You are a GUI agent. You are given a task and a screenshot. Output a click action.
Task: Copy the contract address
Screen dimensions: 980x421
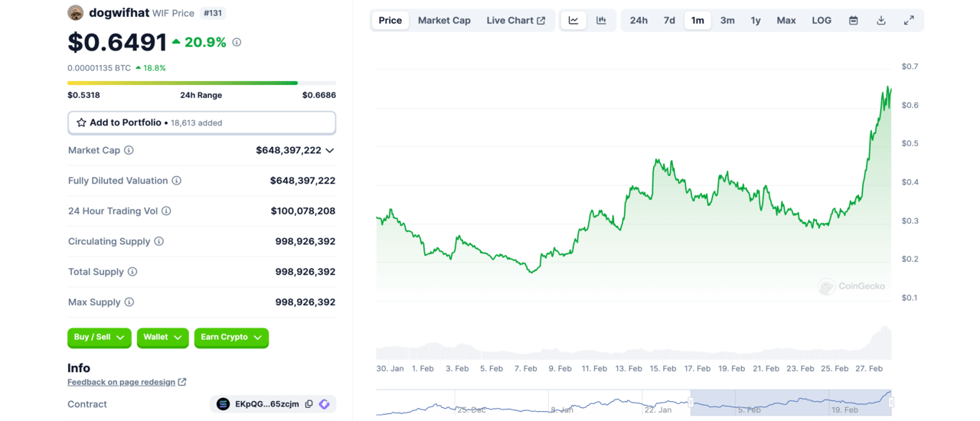click(309, 404)
